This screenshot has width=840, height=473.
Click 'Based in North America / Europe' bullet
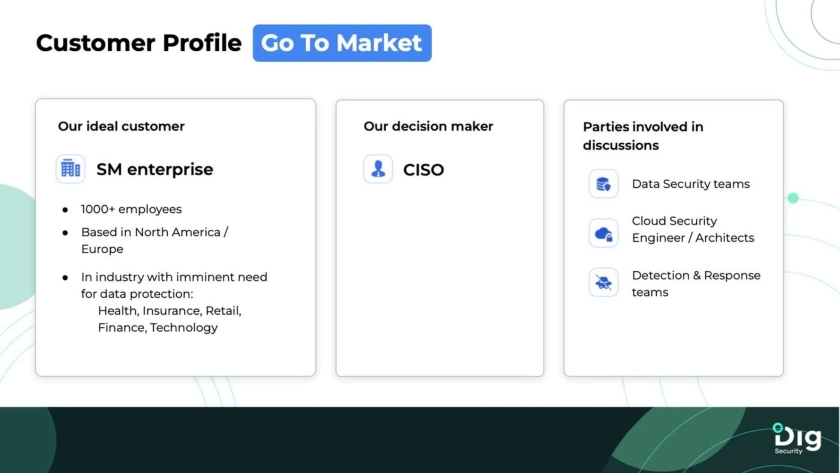(155, 240)
